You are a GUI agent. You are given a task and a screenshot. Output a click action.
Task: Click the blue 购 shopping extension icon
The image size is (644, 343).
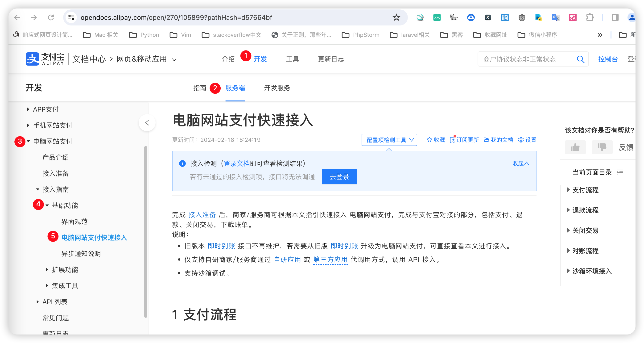[505, 17]
